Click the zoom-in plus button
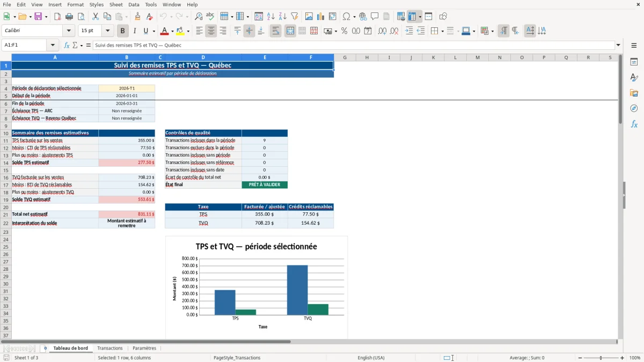Screen dimensions: 644x362 [x=623, y=358]
